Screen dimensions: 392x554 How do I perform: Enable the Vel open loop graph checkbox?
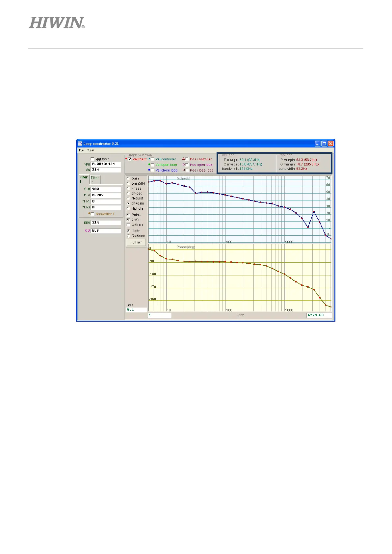click(152, 165)
